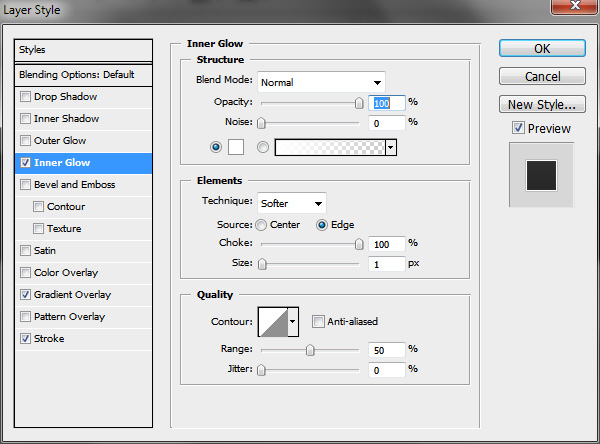
Task: Click the Jitter slider handle
Action: (x=261, y=370)
